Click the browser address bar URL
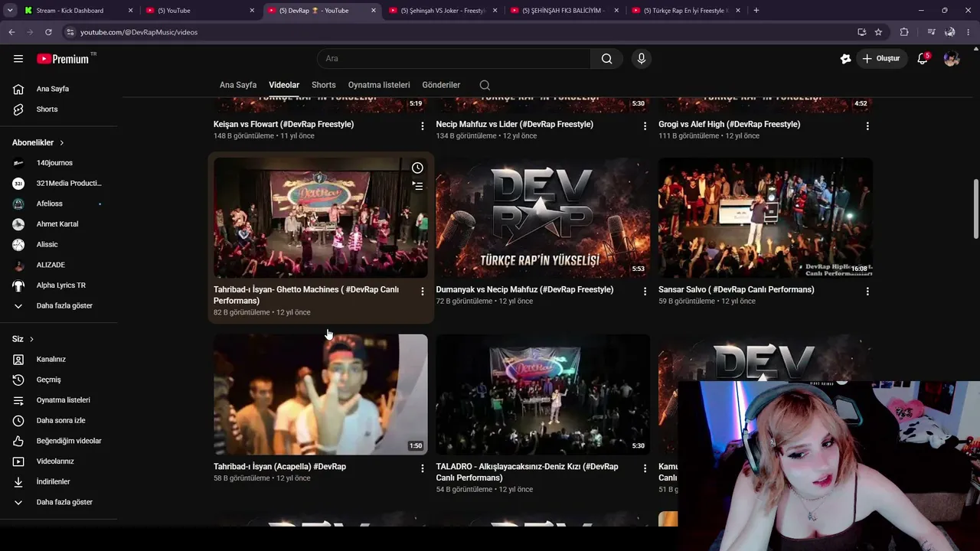980x551 pixels. [139, 32]
